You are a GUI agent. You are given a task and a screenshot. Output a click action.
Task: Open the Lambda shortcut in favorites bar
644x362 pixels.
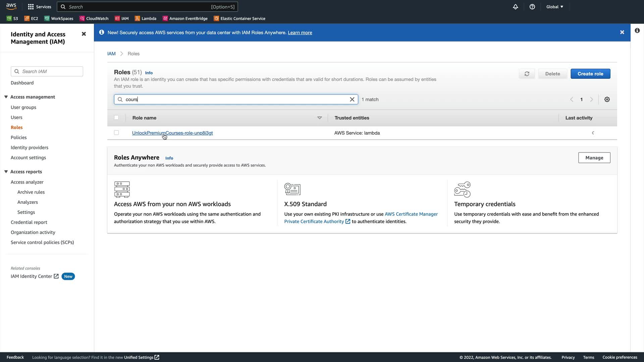click(x=146, y=18)
